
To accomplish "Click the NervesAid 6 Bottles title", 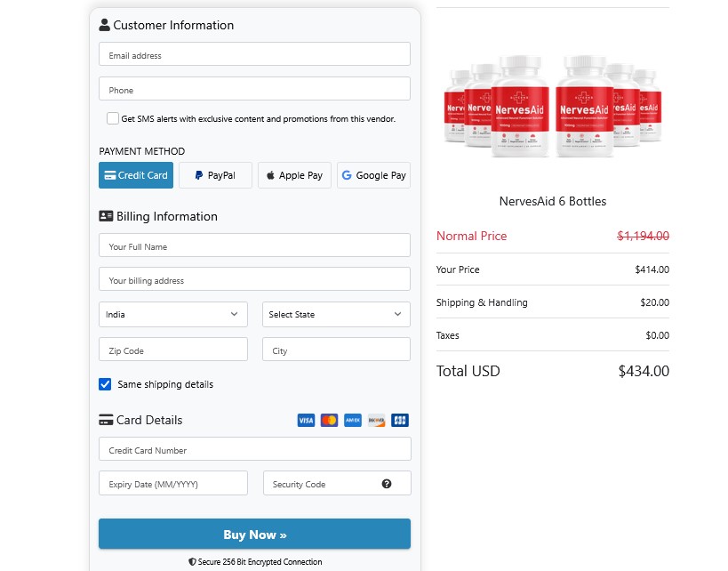I will (553, 201).
